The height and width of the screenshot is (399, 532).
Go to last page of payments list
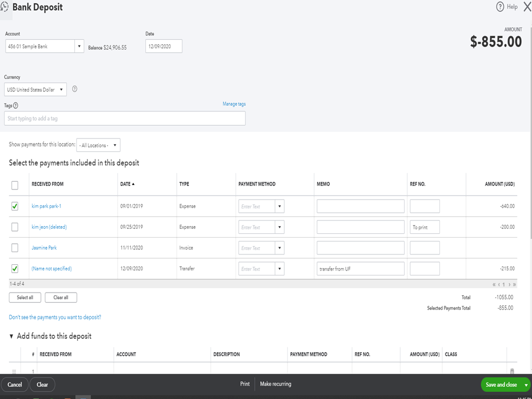click(514, 284)
